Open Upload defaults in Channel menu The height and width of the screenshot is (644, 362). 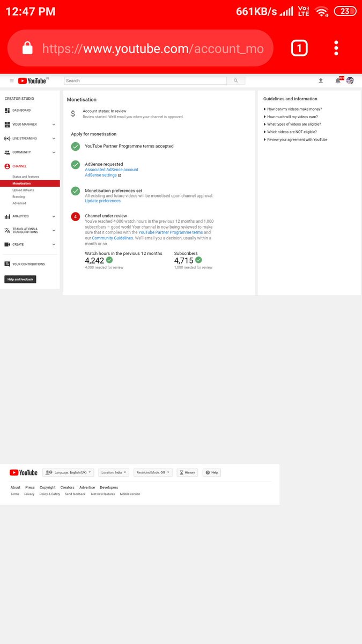[x=23, y=190]
